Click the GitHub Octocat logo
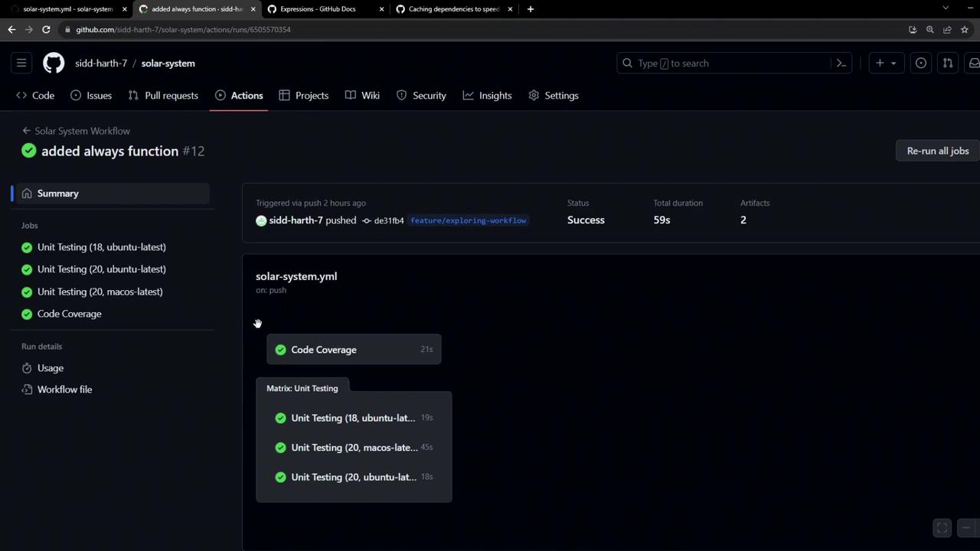980x551 pixels. pos(54,64)
